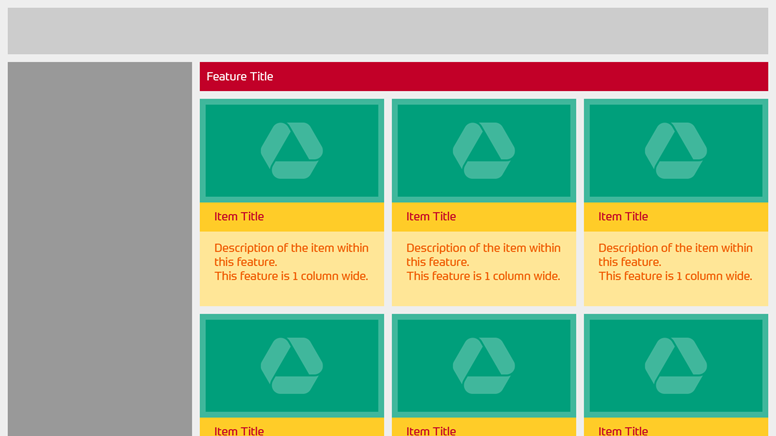This screenshot has width=776, height=436.
Task: Open Item Title link in the top-middle card
Action: [431, 217]
